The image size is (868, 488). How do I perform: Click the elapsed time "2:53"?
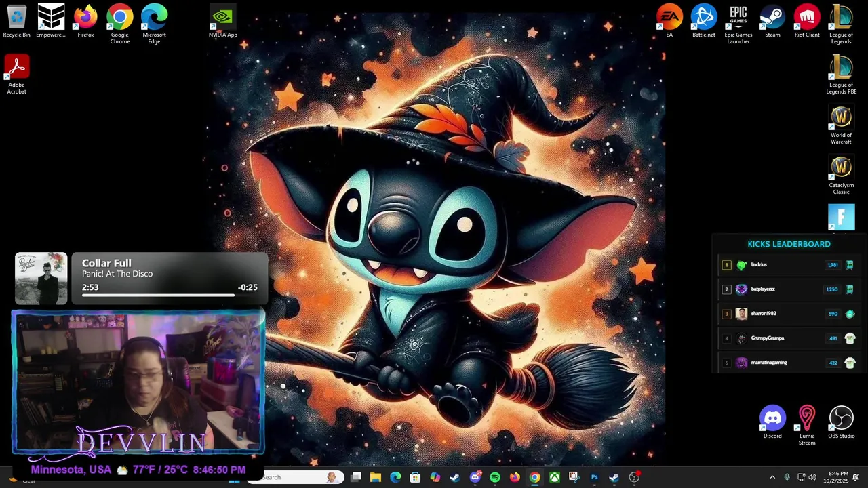(90, 287)
